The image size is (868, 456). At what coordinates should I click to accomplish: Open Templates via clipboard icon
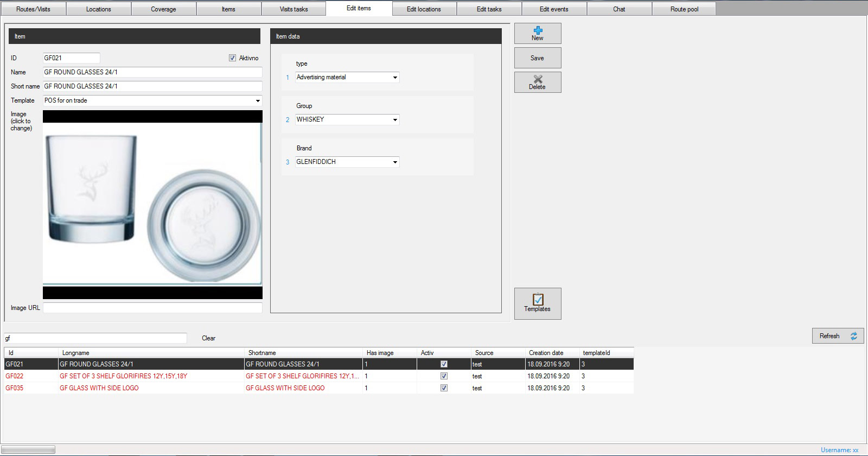tap(538, 299)
